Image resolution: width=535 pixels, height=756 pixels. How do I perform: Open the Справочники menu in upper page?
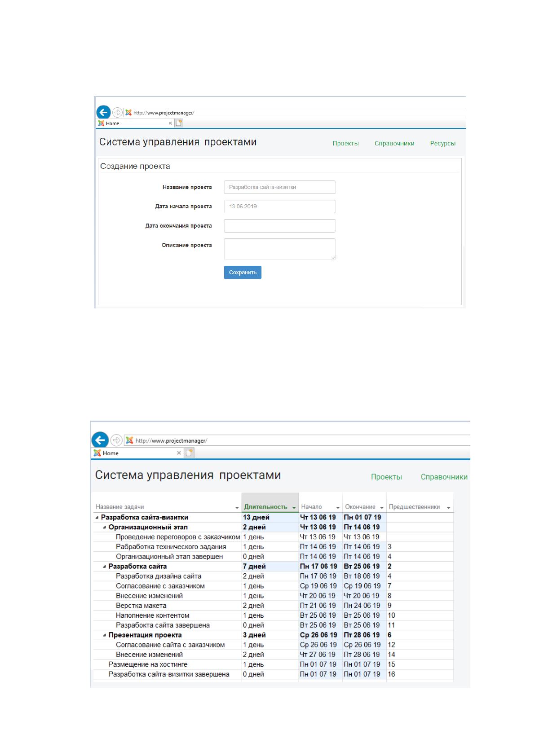(x=394, y=144)
